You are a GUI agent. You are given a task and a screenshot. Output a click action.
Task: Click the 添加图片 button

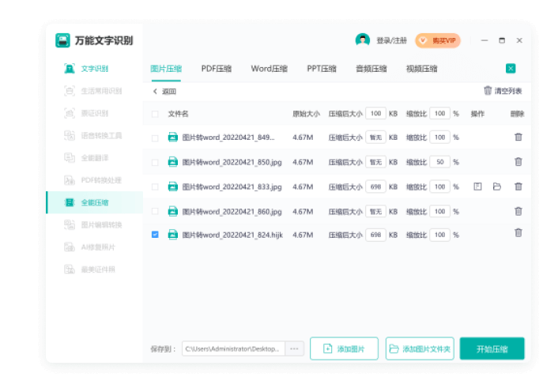[x=344, y=349]
